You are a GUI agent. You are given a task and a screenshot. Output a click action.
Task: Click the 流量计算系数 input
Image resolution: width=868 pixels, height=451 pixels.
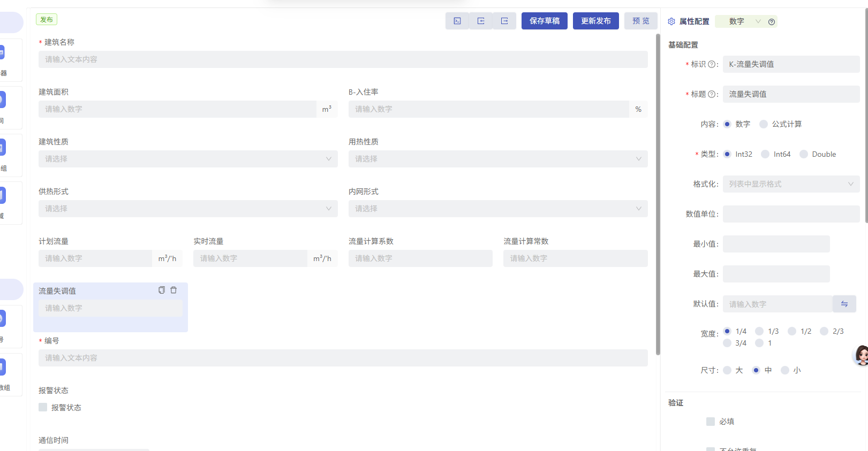(420, 258)
